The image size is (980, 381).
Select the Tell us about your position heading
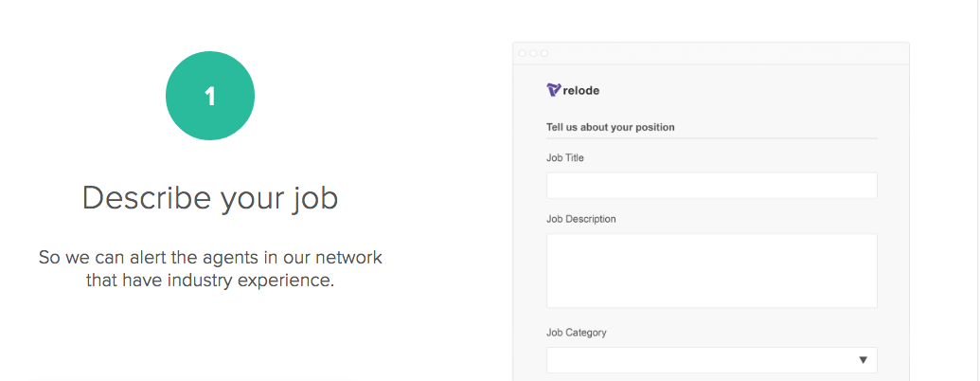611,127
